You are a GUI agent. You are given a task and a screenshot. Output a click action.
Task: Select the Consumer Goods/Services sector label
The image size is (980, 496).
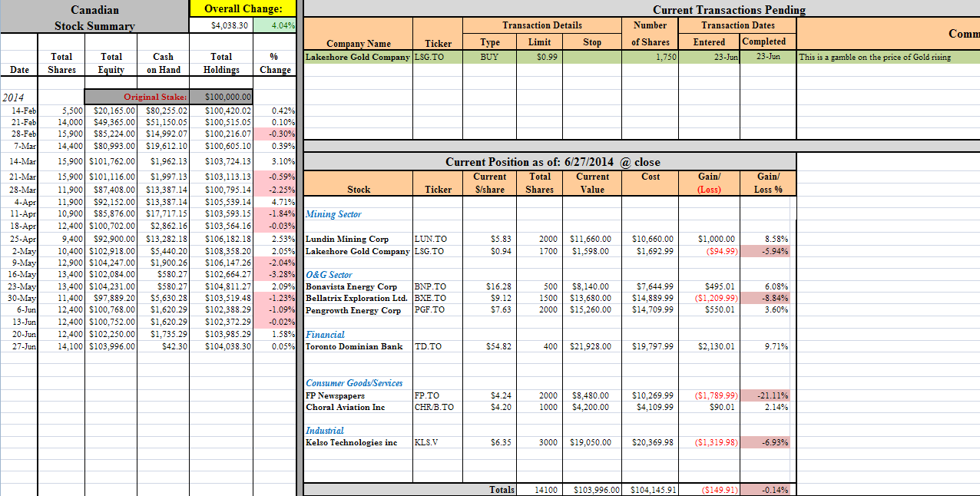coord(354,383)
